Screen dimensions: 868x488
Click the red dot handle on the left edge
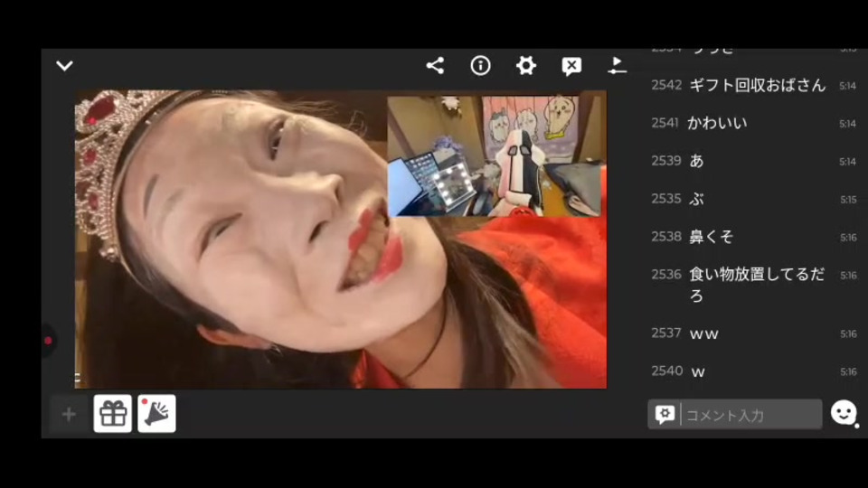click(48, 341)
